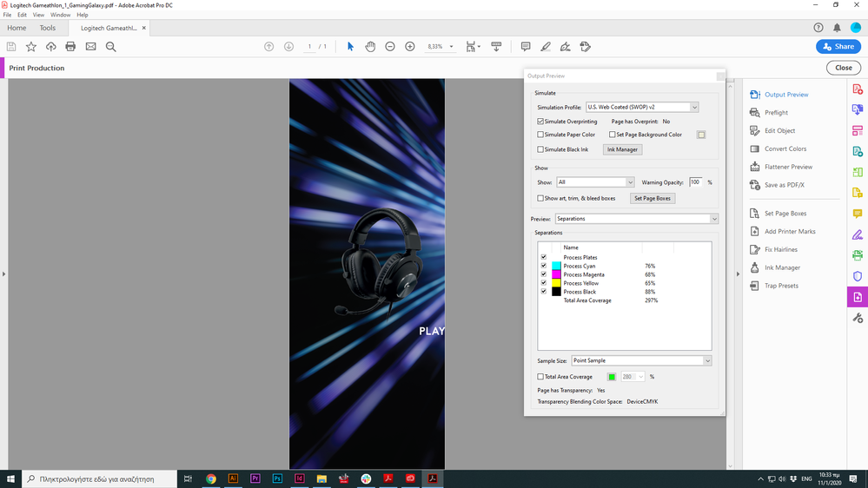Open the Preflight tool

776,113
